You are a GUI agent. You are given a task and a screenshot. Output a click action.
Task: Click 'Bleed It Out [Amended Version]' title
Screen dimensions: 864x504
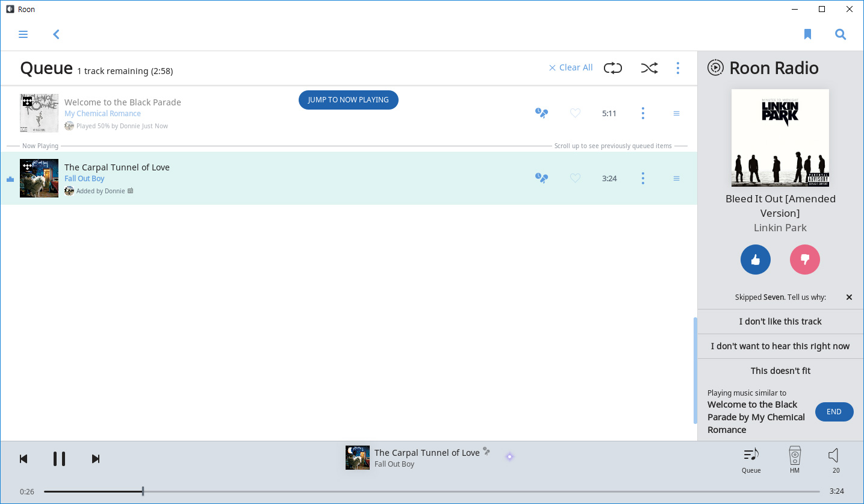780,206
